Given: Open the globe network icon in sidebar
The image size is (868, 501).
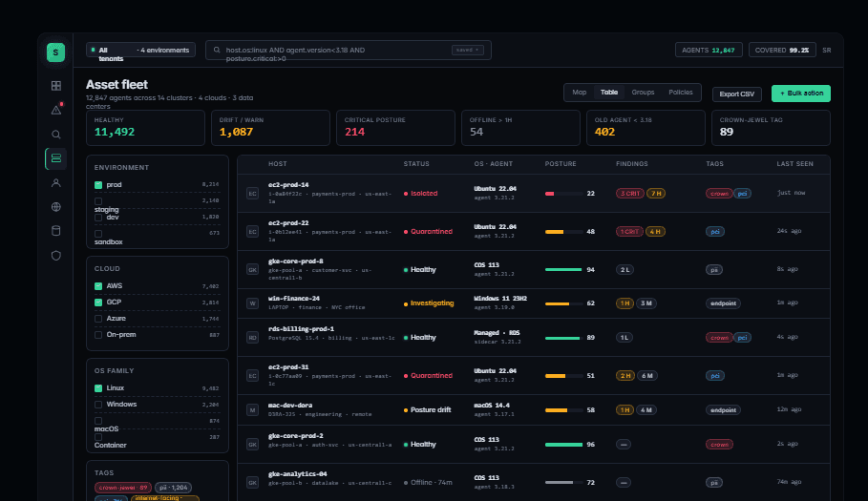Looking at the screenshot, I should tap(56, 207).
